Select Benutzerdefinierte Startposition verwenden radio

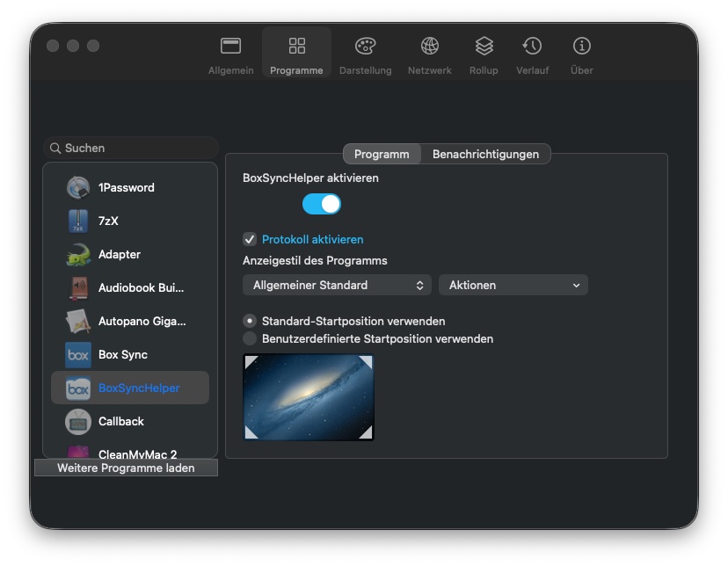click(x=250, y=338)
